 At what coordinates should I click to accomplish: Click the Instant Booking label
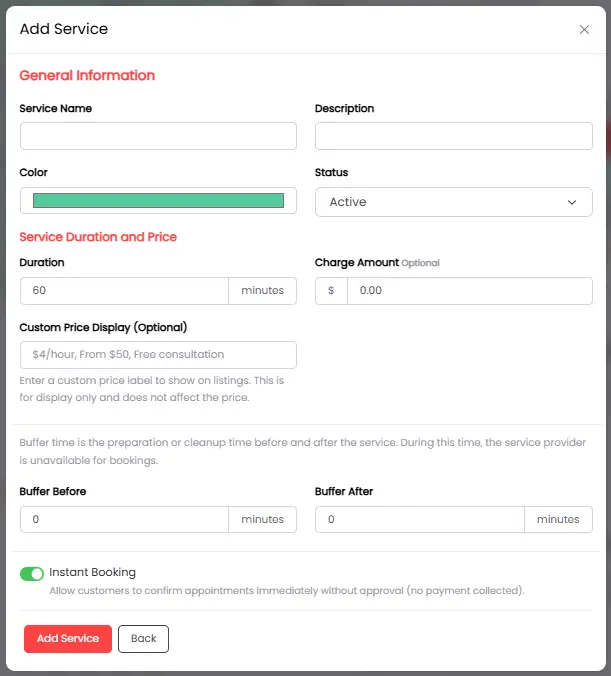92,573
